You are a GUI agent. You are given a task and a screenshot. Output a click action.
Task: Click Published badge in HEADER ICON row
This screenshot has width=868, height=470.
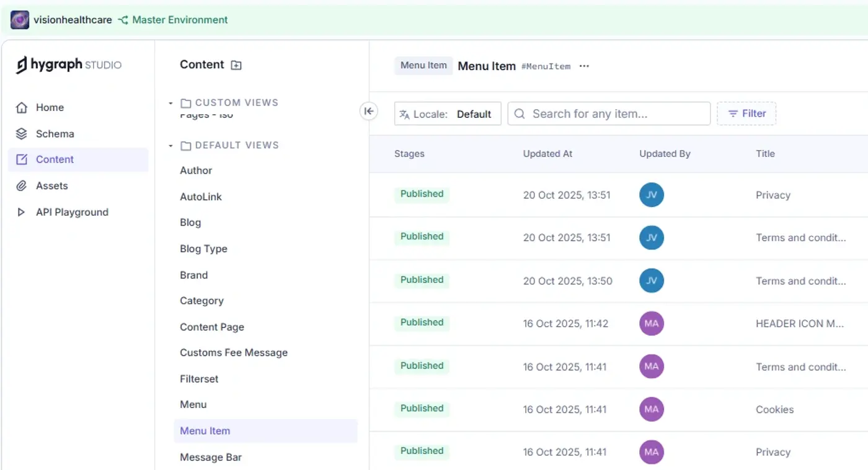[x=422, y=322]
